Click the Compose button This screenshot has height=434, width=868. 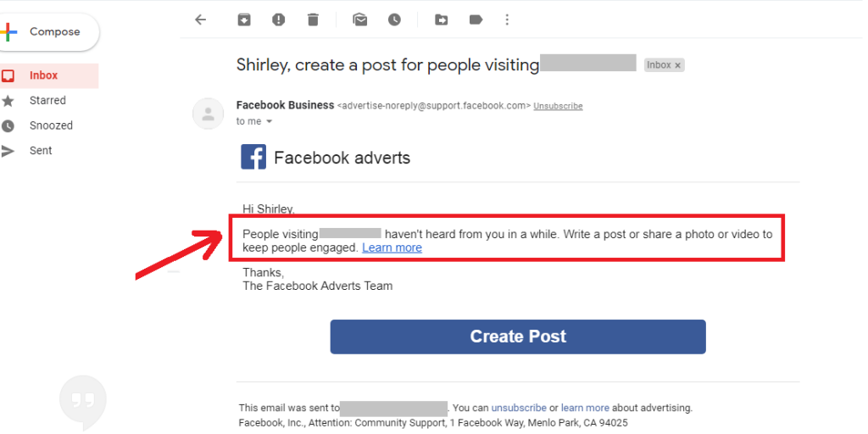[51, 32]
